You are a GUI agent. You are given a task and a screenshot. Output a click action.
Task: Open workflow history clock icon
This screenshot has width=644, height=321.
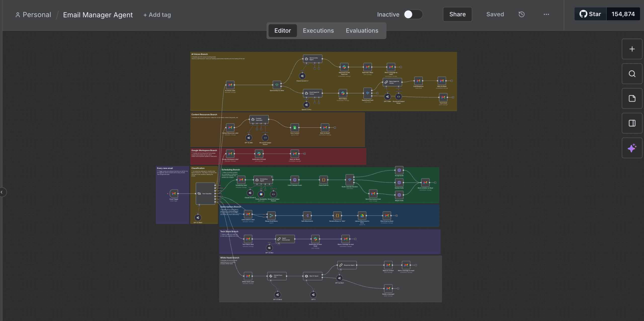[521, 14]
